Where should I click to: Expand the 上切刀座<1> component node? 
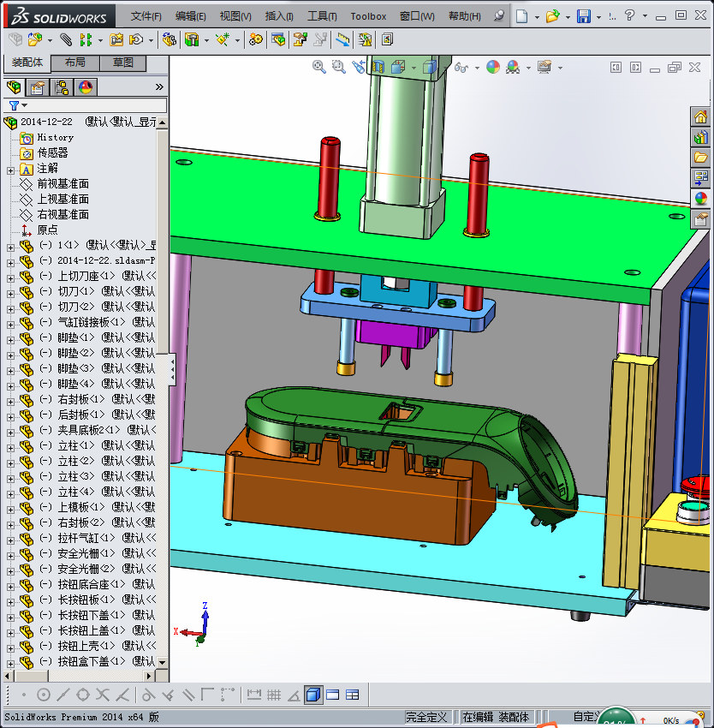(10, 277)
